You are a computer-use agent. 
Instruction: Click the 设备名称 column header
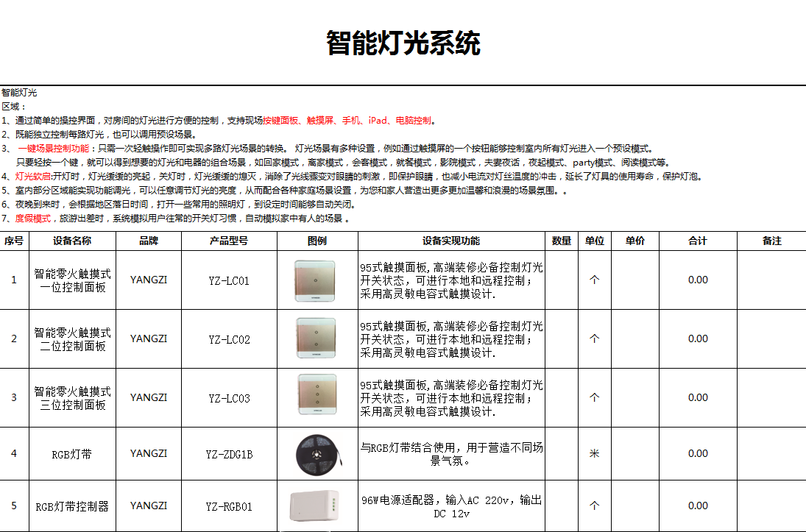tap(72, 241)
